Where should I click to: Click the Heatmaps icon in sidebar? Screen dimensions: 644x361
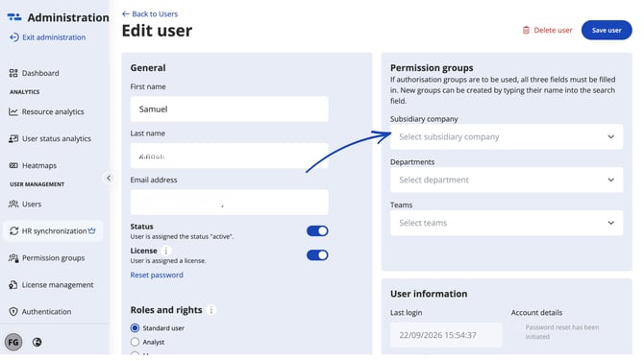pyautogui.click(x=13, y=165)
